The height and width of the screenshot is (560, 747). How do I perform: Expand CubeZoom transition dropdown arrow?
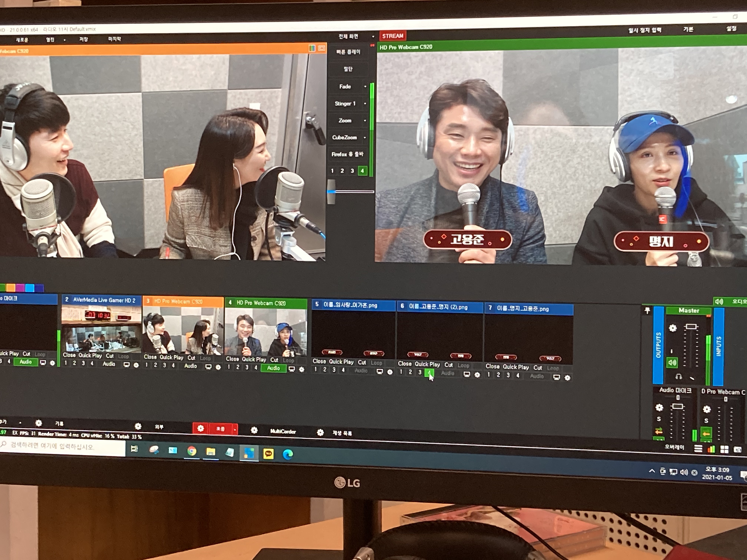coord(365,137)
